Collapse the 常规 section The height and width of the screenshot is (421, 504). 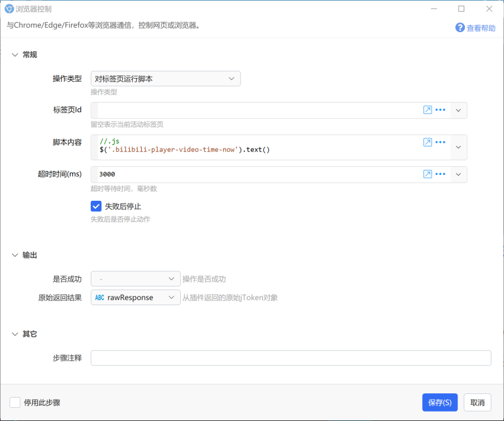pos(14,55)
